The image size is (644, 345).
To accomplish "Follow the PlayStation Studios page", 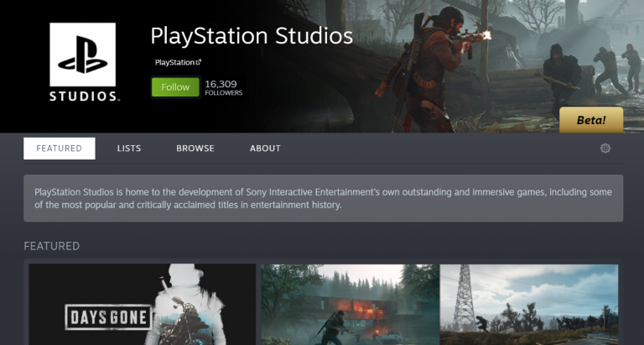I will point(175,87).
